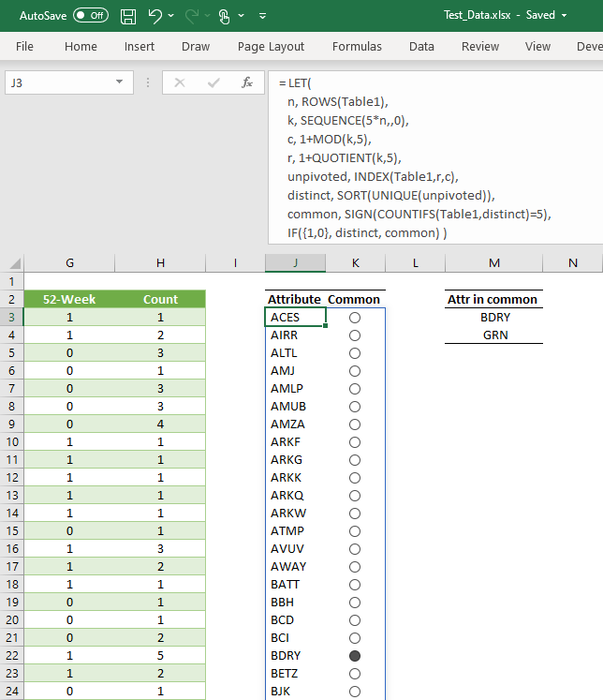The height and width of the screenshot is (700, 603).
Task: Click the Save icon in title bar
Action: (128, 16)
